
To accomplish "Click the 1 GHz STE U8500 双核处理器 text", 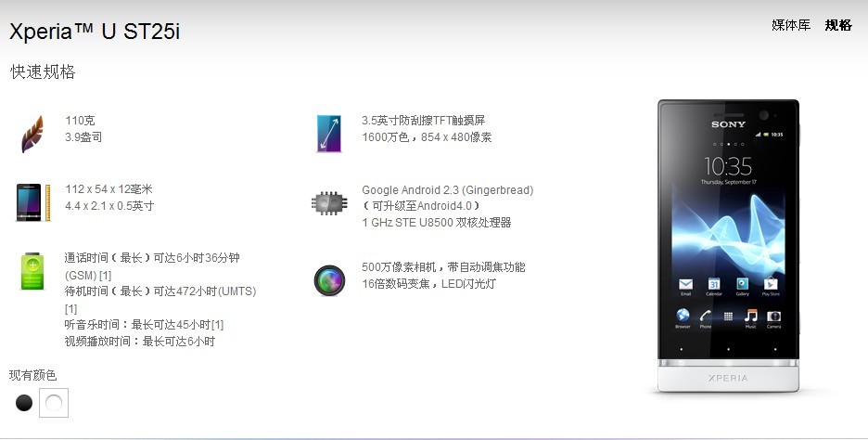I will coord(437,222).
